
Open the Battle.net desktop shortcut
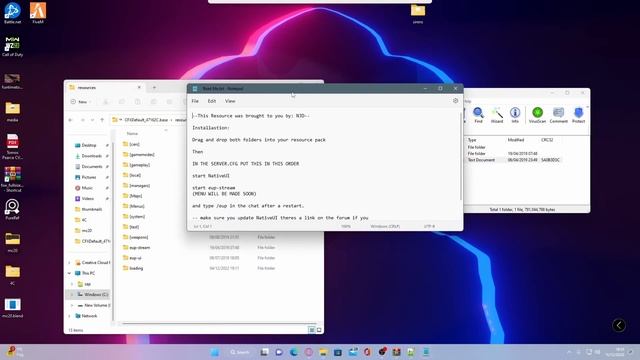pyautogui.click(x=12, y=13)
